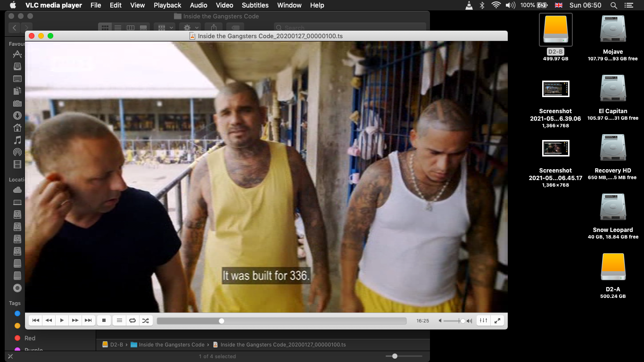Screen dimensions: 644x362
Task: Select the Screenshot 06.45.17 thumbnail
Action: point(556,148)
